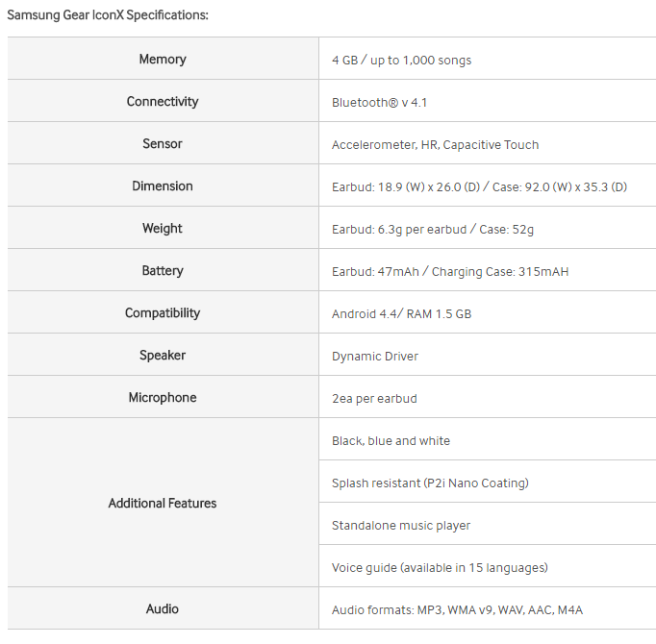Click the Samsung Gear IconX Specifications heading
The image size is (656, 644).
point(108,15)
